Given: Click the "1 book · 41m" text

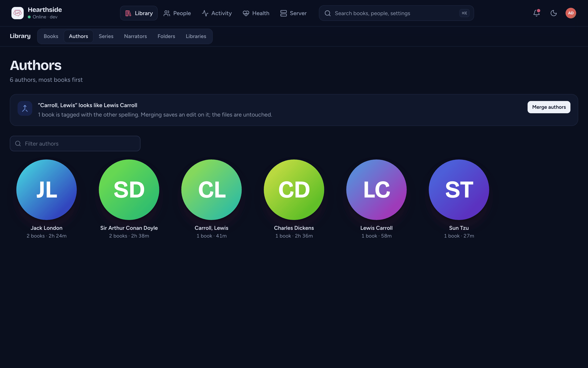Looking at the screenshot, I should [x=211, y=236].
